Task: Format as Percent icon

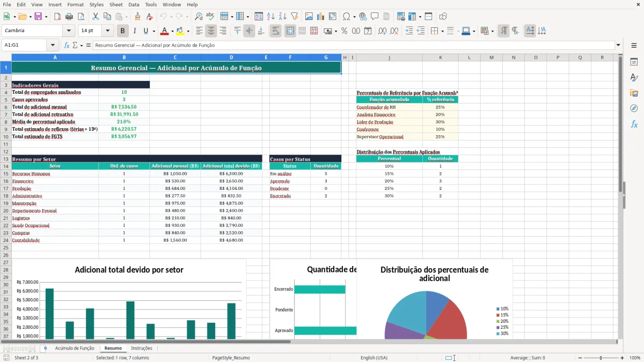Action: tap(344, 31)
